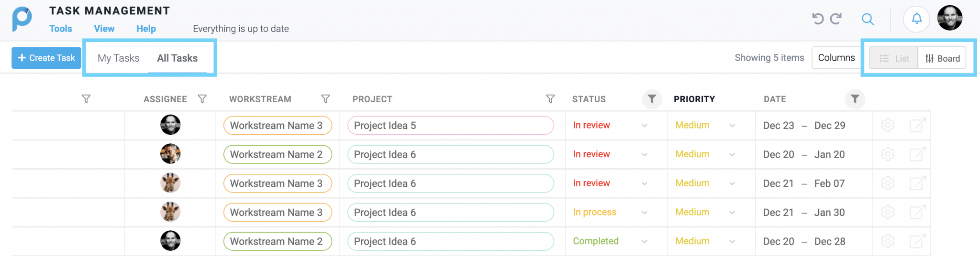
Task: Toggle the active Date filter icon
Action: click(x=855, y=99)
